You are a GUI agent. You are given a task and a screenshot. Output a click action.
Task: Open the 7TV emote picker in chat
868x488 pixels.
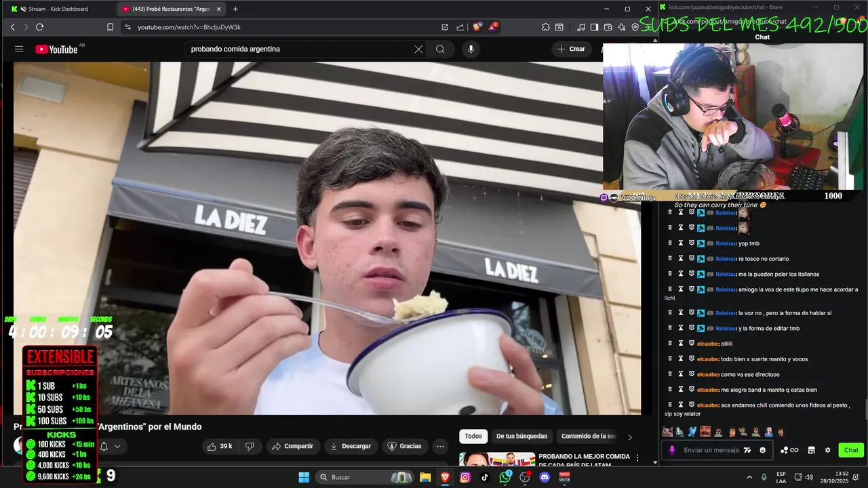[x=747, y=450]
